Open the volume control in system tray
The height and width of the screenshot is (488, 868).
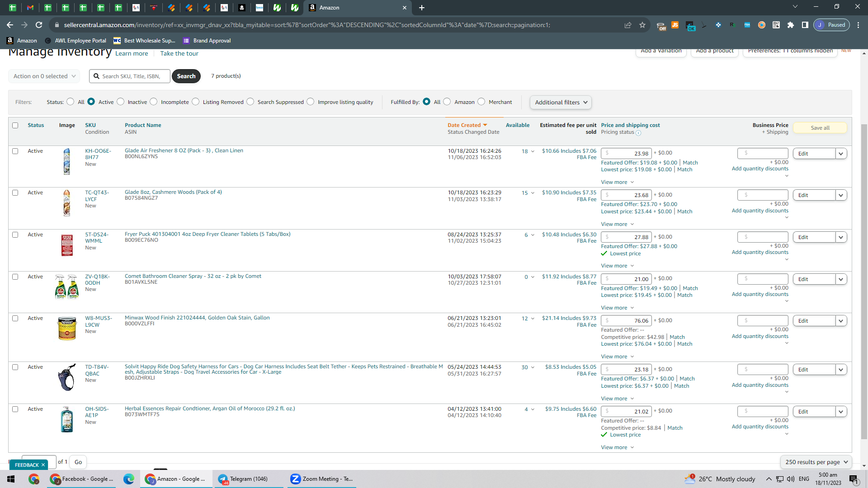tap(791, 479)
